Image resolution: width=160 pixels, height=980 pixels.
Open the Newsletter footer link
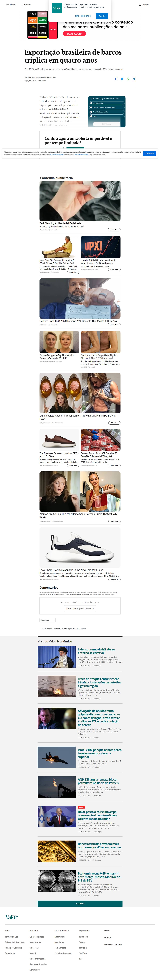[59, 942]
